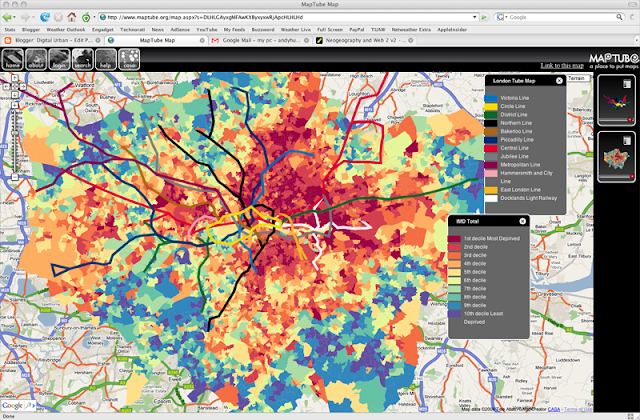Click the casa icon button
The height and width of the screenshot is (420, 640).
pos(129,59)
